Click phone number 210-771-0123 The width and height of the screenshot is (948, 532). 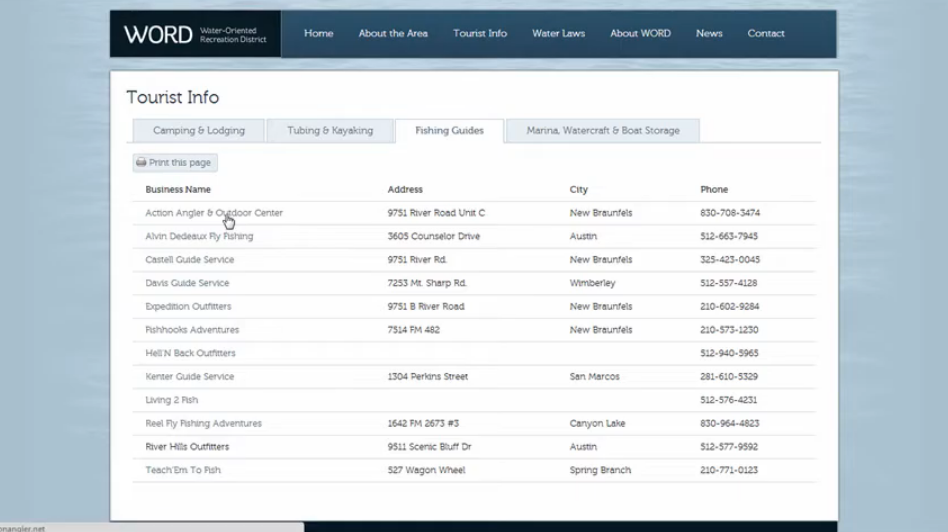pyautogui.click(x=729, y=470)
